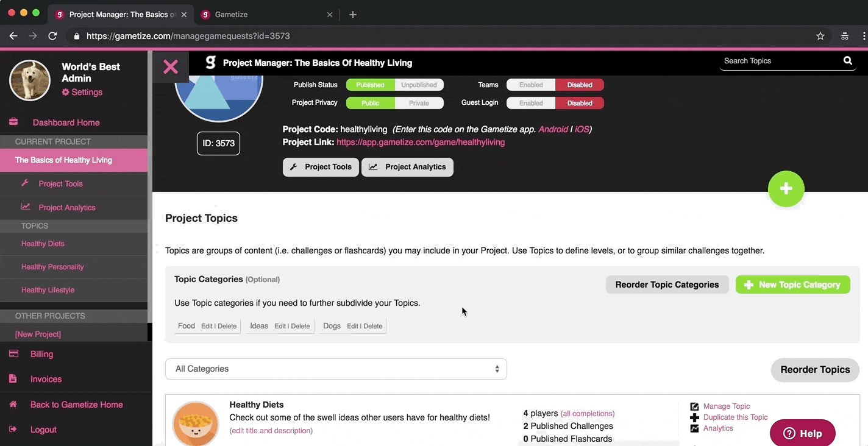Viewport: 868px width, 446px height.
Task: Switch to the Gametize browser tab
Action: coord(266,15)
